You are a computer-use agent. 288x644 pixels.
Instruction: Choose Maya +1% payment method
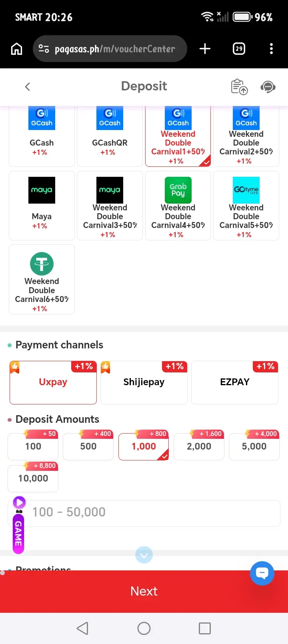pyautogui.click(x=42, y=206)
